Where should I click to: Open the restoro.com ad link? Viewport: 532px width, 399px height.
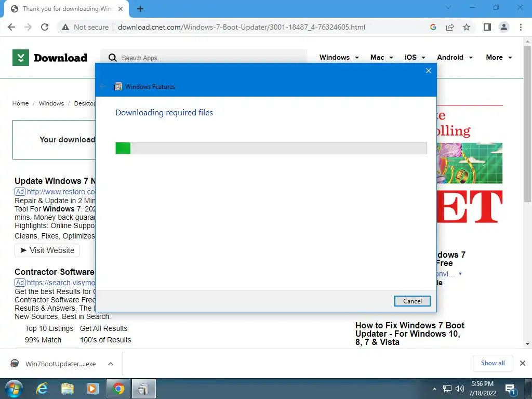coord(61,192)
